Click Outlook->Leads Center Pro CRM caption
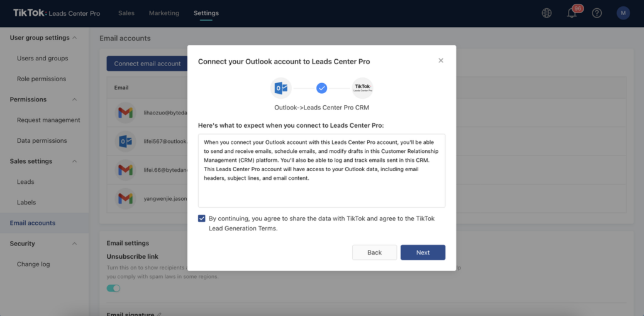644x316 pixels. click(x=321, y=108)
